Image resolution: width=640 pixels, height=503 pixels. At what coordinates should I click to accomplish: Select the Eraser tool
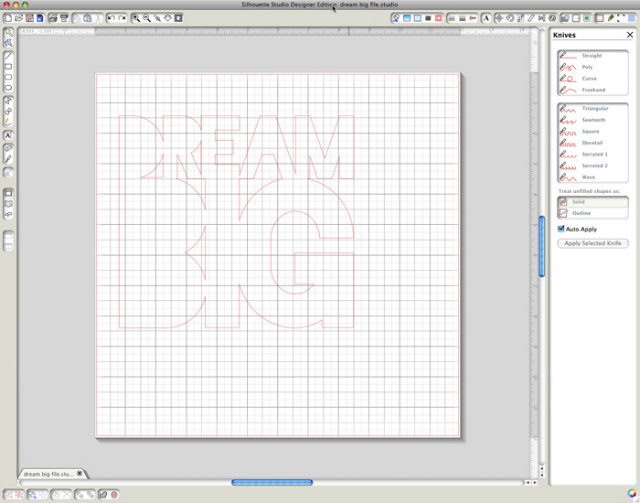(8, 148)
